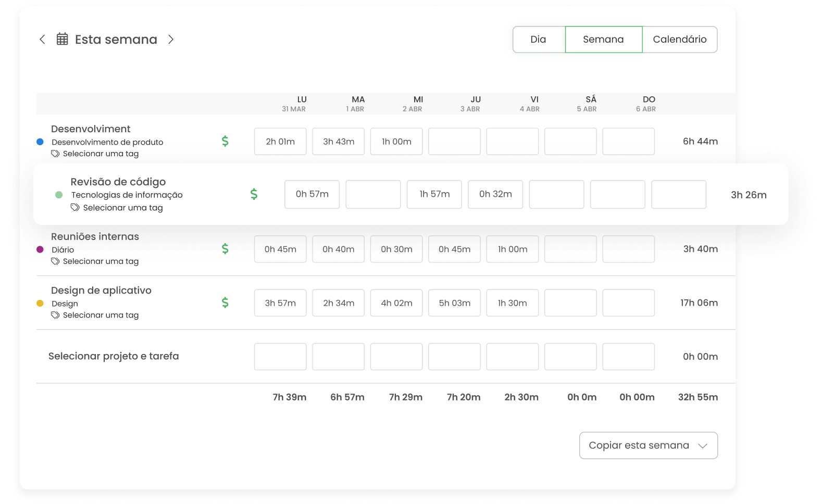The image size is (822, 504).
Task: Go to next week with right arrow
Action: (x=171, y=39)
